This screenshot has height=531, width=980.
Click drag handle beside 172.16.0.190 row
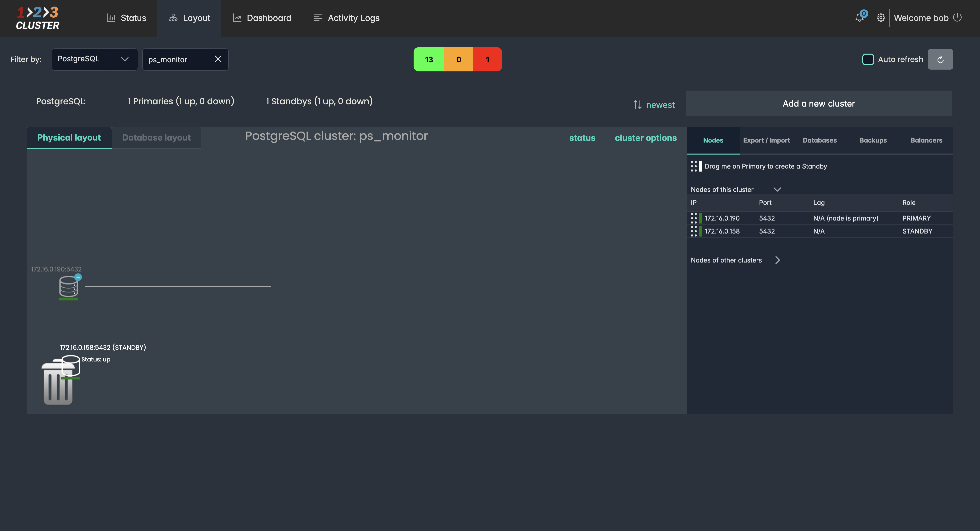(x=694, y=218)
